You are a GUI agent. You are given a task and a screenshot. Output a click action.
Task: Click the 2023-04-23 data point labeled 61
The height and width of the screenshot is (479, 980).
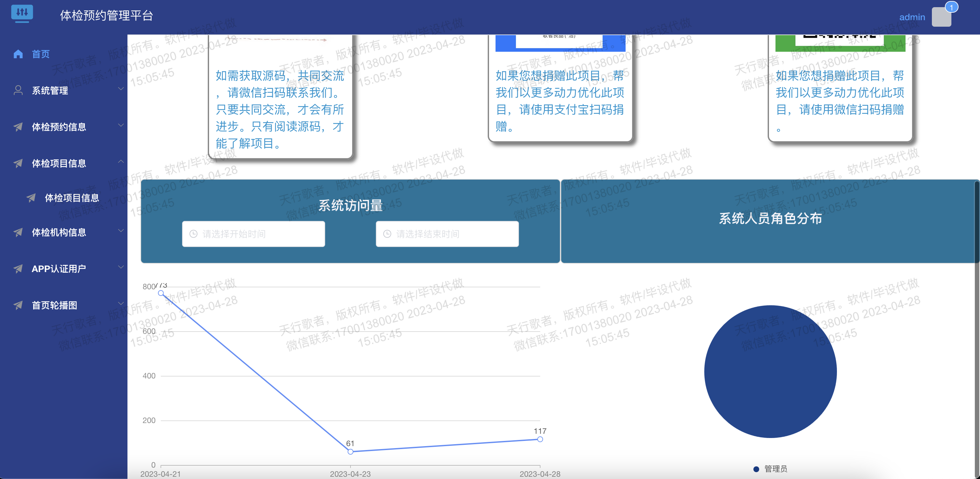(351, 452)
